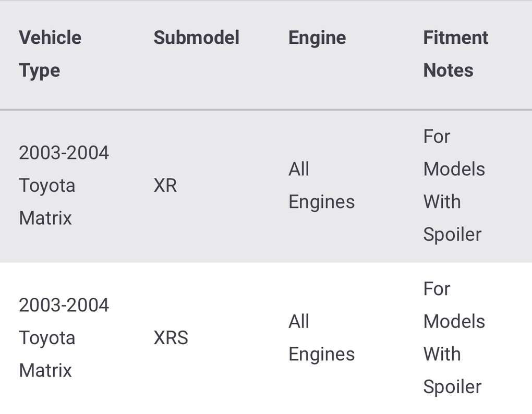
Task: Select the word Spoiler in the XRS row
Action: (452, 386)
